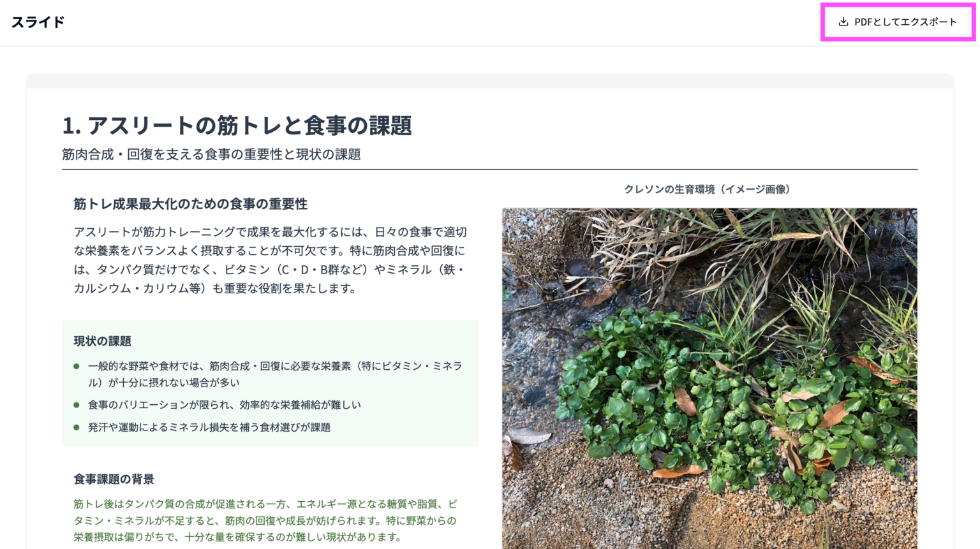This screenshot has width=980, height=549.
Task: Select the caption クレソンの生育環境（イメージ画像）
Action: pyautogui.click(x=708, y=189)
